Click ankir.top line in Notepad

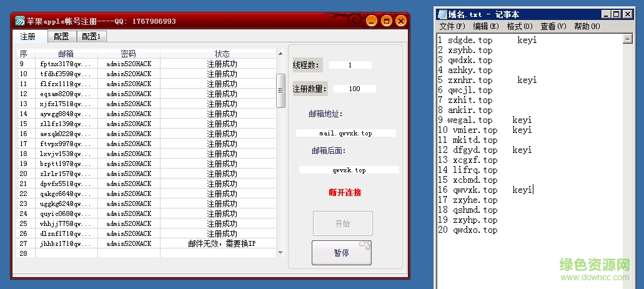point(465,110)
